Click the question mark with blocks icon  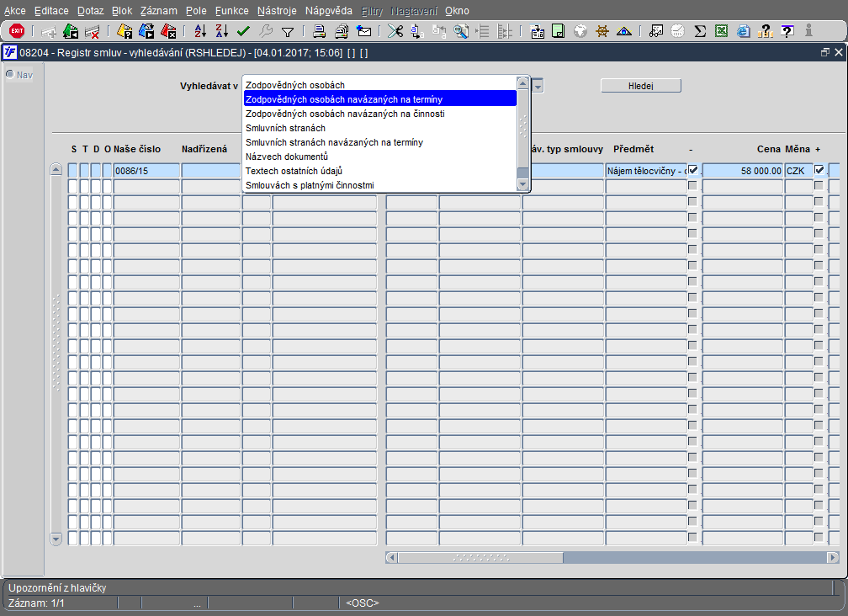(x=765, y=31)
